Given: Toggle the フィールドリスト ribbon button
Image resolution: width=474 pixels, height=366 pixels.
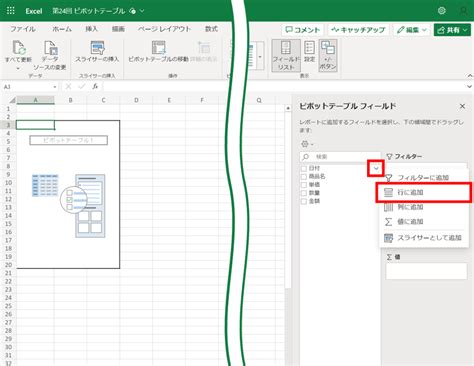Looking at the screenshot, I should [286, 55].
